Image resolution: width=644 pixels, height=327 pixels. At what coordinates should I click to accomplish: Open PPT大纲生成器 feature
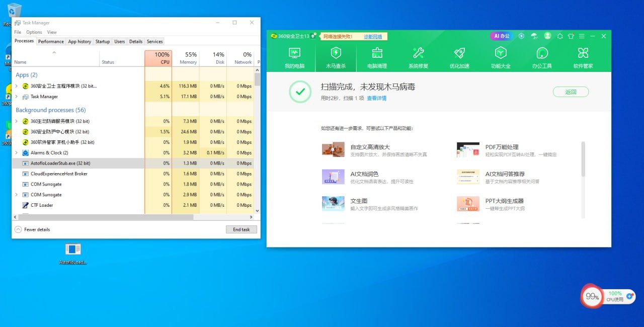coord(491,204)
